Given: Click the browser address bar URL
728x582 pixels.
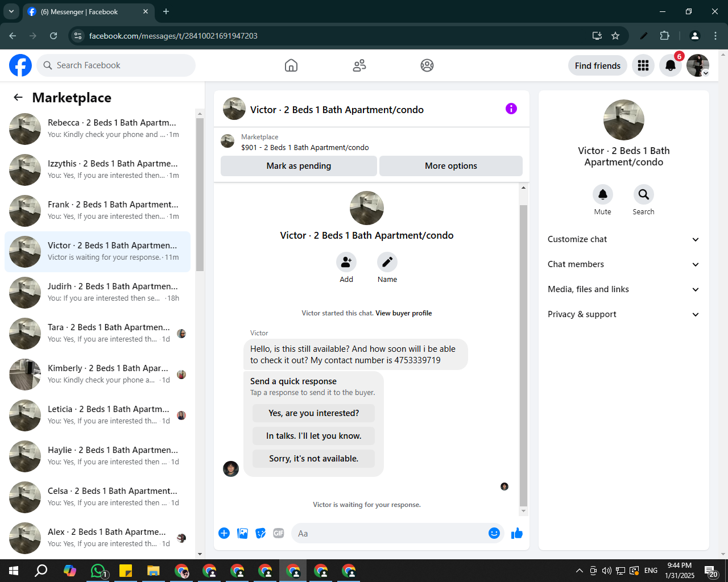Looking at the screenshot, I should (173, 36).
